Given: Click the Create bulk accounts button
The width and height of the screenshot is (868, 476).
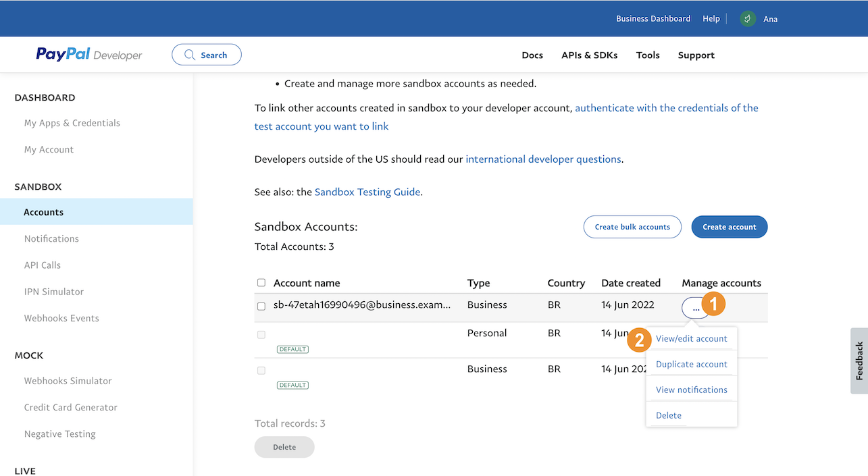Looking at the screenshot, I should (x=632, y=227).
